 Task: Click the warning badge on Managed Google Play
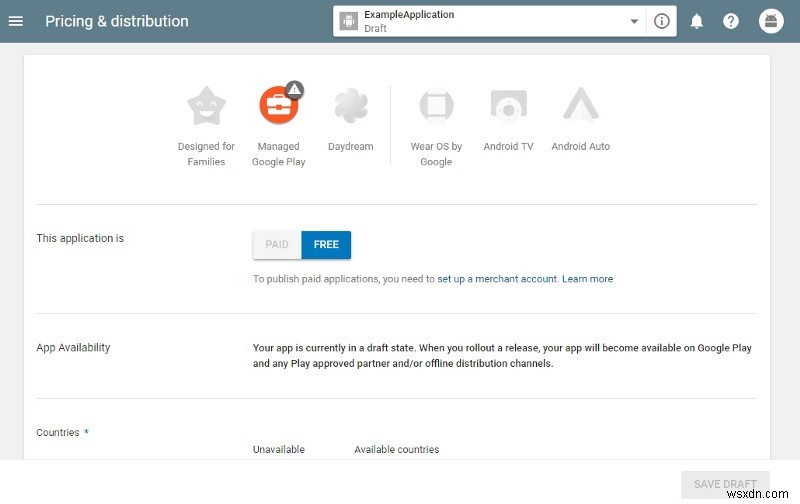[x=294, y=90]
